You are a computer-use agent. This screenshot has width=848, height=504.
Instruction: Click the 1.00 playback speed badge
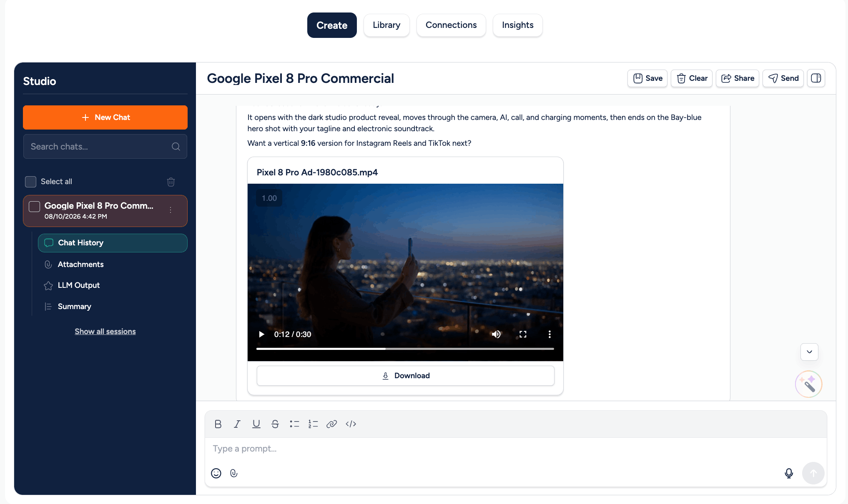pos(269,198)
